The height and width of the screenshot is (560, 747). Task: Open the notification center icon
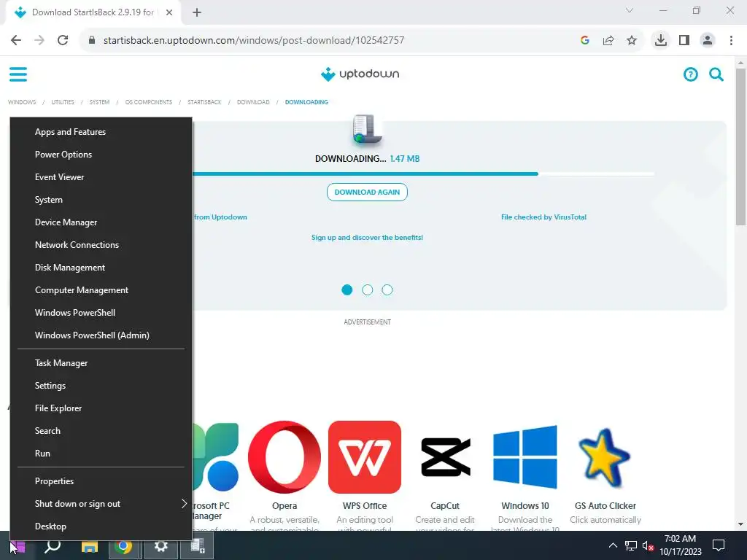coord(719,545)
